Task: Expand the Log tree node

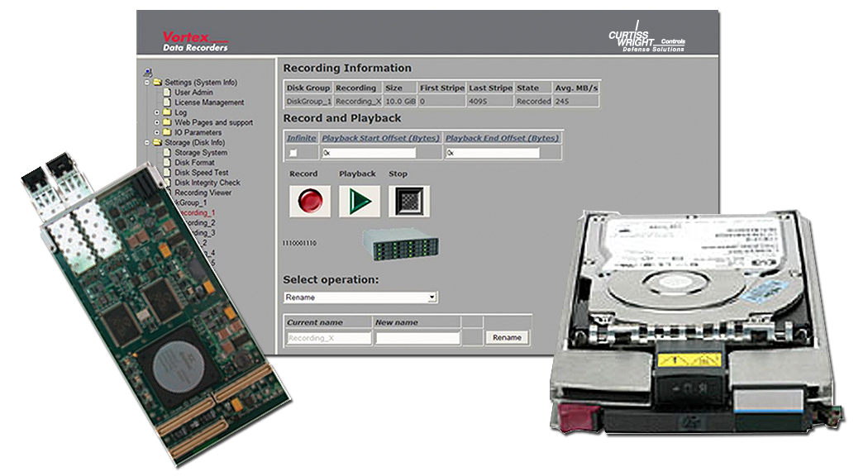Action: coord(157,112)
